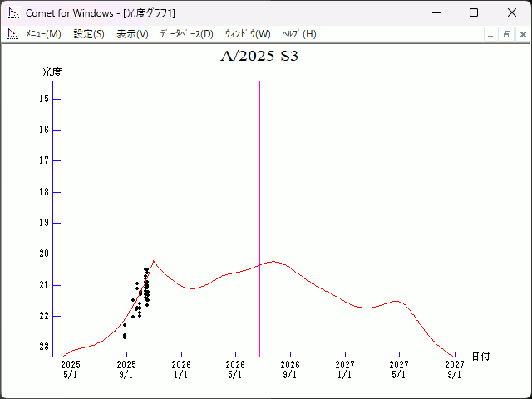Close the inner 光度グラフ1 child window

point(522,34)
